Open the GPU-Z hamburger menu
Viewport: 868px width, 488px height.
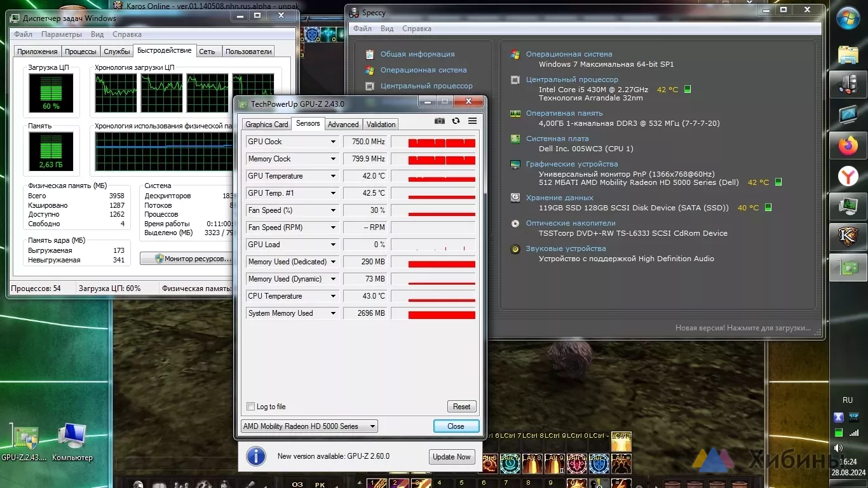click(x=472, y=121)
